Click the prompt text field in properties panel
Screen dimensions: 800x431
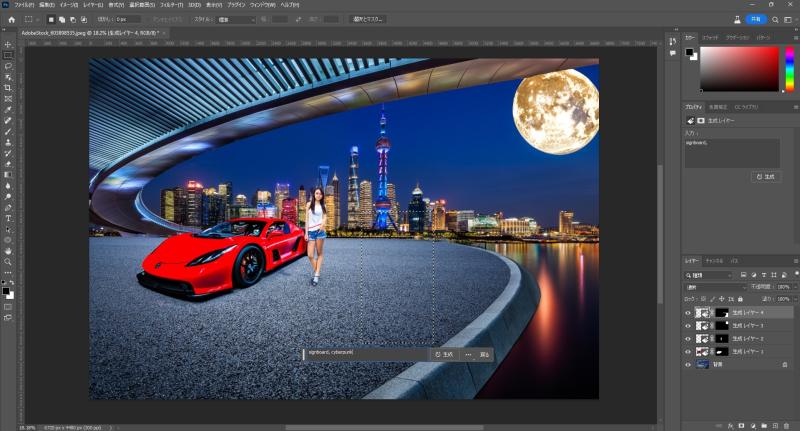731,153
